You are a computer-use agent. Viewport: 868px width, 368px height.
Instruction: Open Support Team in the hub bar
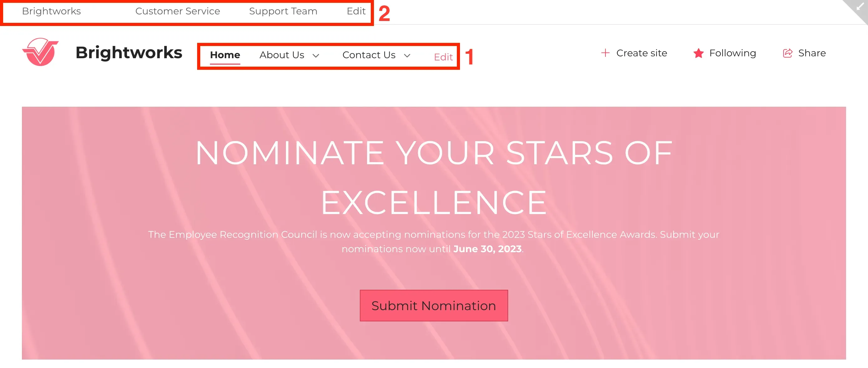[283, 11]
